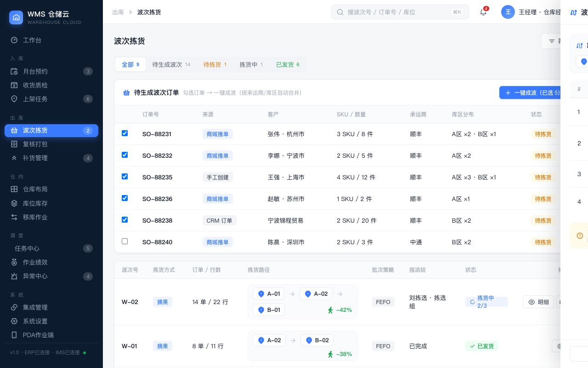
Task: Click the 仓库布局 grid icon in sidebar
Action: [14, 189]
